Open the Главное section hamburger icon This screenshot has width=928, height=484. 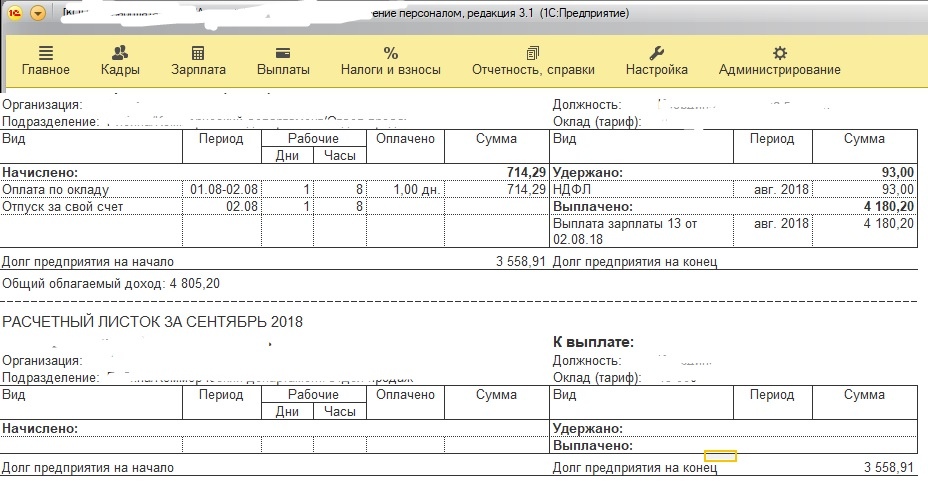coord(46,53)
